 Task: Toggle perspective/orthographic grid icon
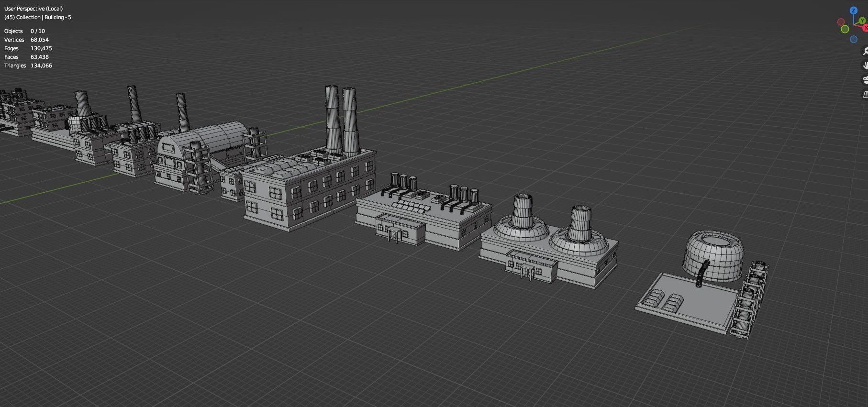pyautogui.click(x=865, y=94)
